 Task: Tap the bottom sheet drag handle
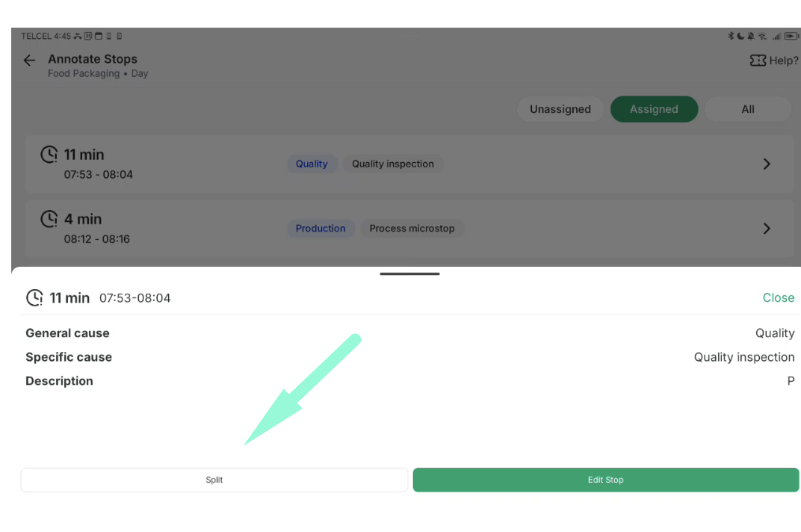[x=409, y=274]
